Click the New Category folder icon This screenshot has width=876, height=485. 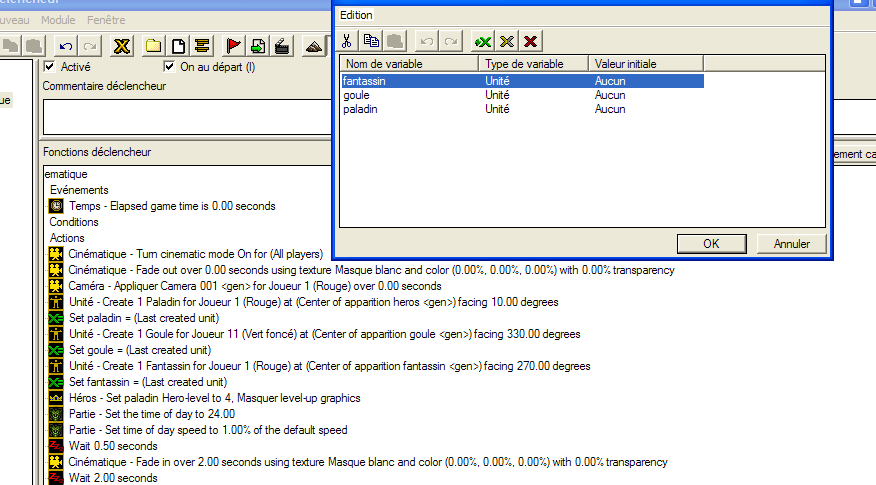pos(153,46)
